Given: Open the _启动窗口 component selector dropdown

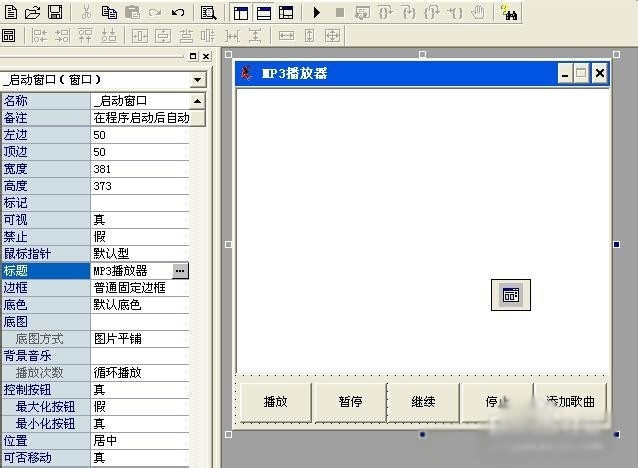Looking at the screenshot, I should (197, 80).
